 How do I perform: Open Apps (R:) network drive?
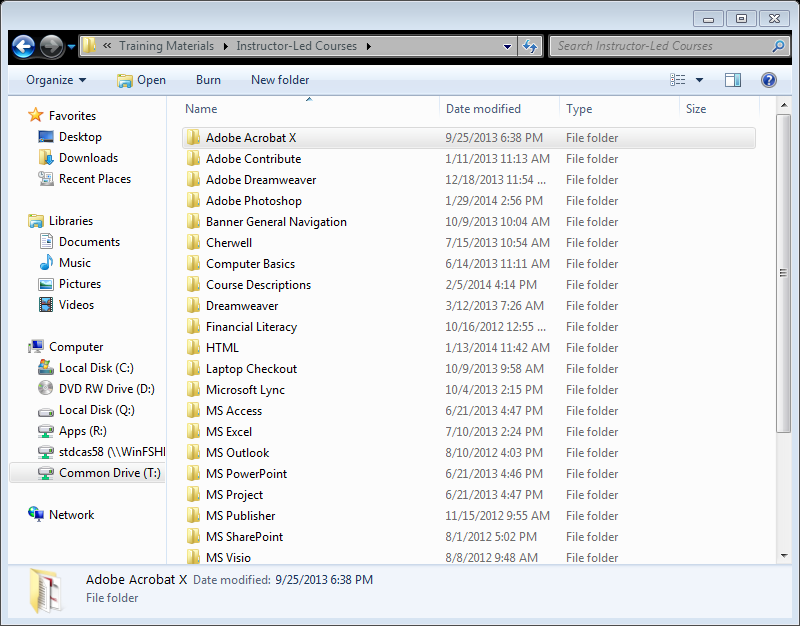pyautogui.click(x=83, y=431)
